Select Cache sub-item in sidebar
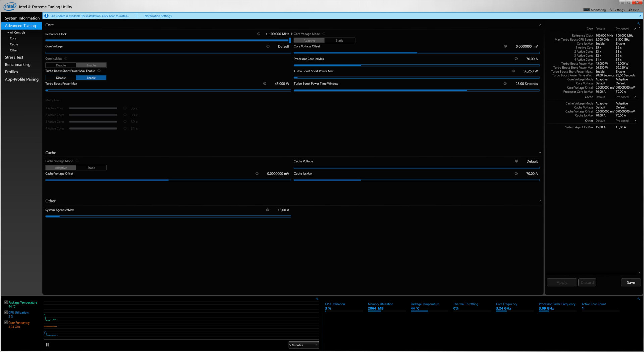The height and width of the screenshot is (352, 644). (14, 44)
